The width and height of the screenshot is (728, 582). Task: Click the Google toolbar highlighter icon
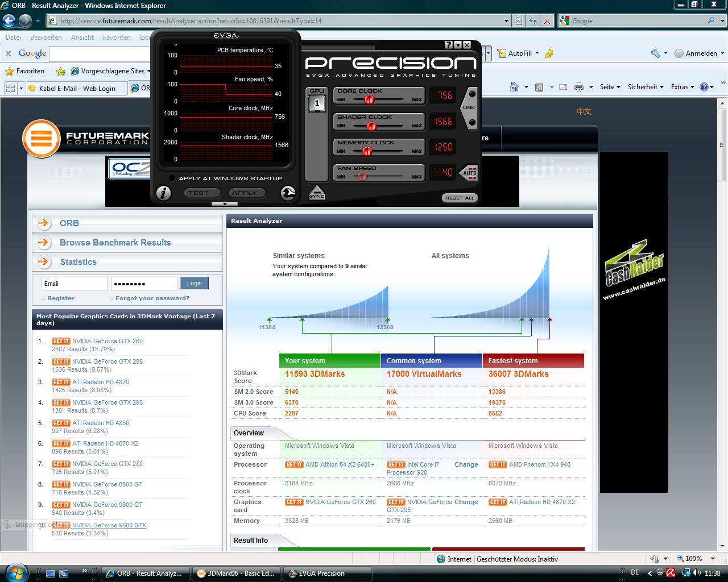pyautogui.click(x=549, y=53)
